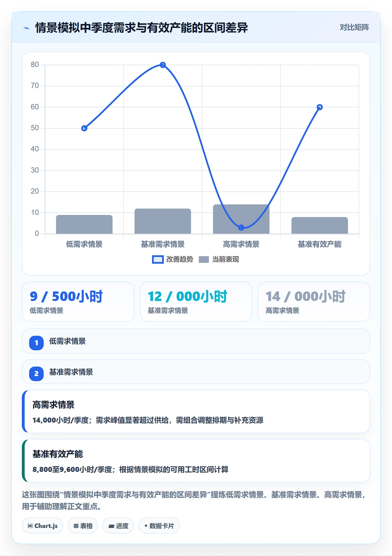This screenshot has width=392, height=556.
Task: Click the grid icon in 表格 tag
Action: point(76,526)
